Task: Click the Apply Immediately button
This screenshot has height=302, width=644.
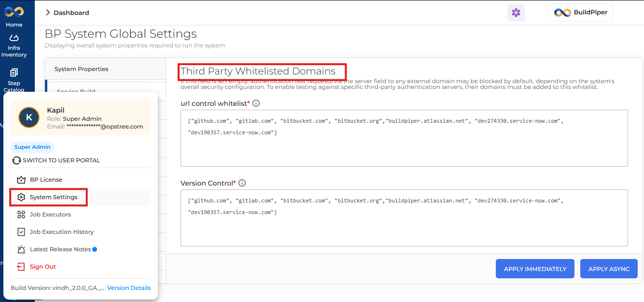Action: click(x=534, y=268)
